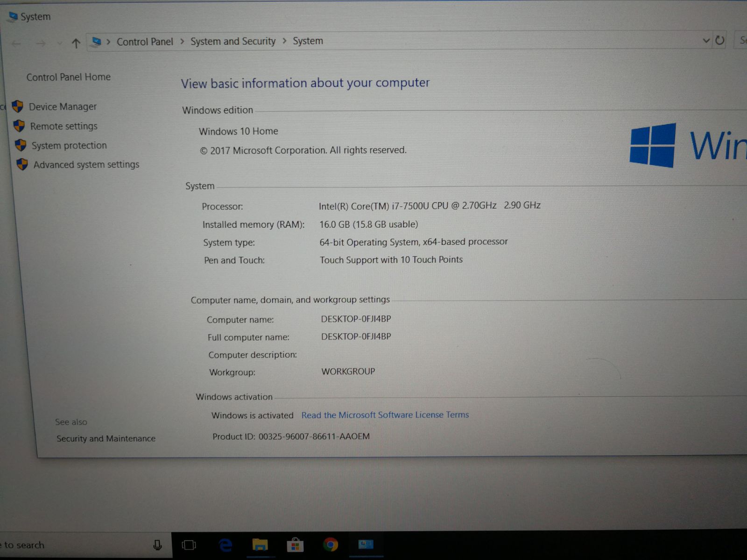Screen dimensions: 747x560
Task: Expand the chevron after System and Security
Action: tap(284, 41)
